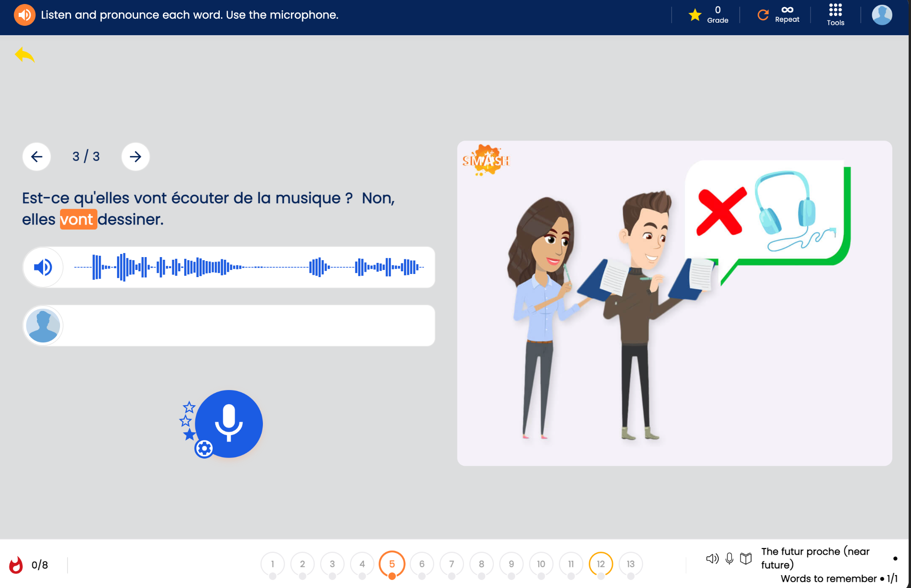Play the sentence audio speaker button
Viewport: 911px width, 588px height.
tap(43, 267)
